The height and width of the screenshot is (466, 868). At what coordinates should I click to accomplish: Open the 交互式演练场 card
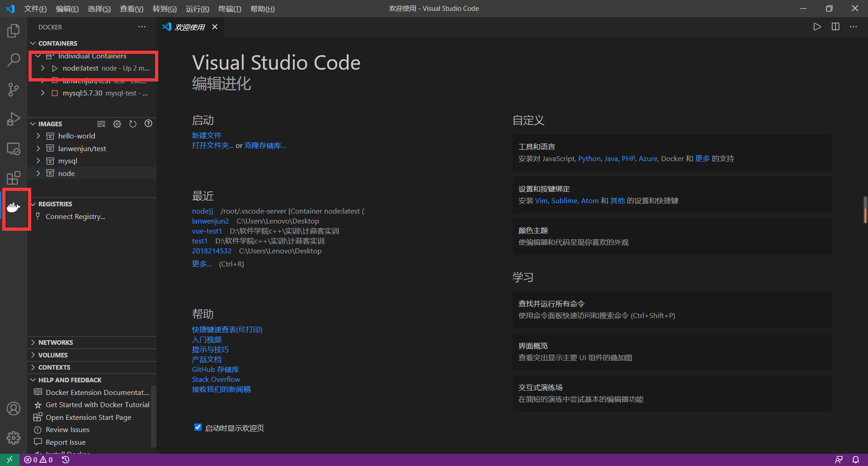tap(672, 394)
